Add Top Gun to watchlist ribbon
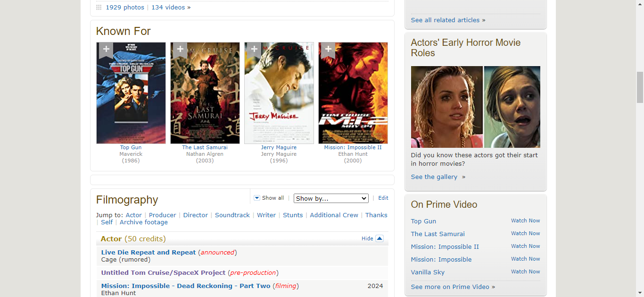This screenshot has width=644, height=297. click(106, 50)
